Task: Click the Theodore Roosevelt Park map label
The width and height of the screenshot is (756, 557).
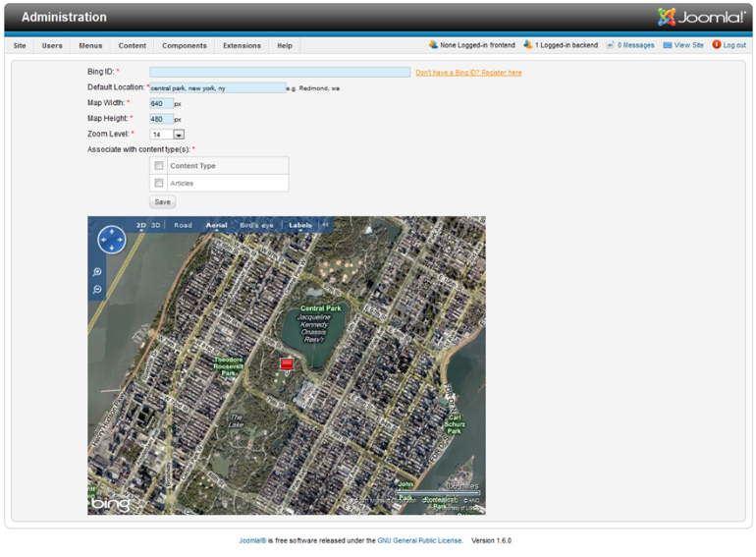Action: [229, 366]
